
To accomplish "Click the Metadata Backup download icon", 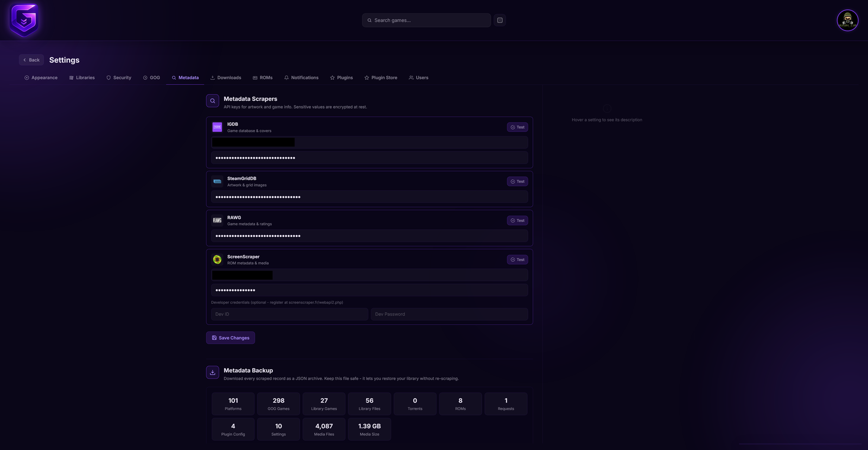I will [213, 372].
